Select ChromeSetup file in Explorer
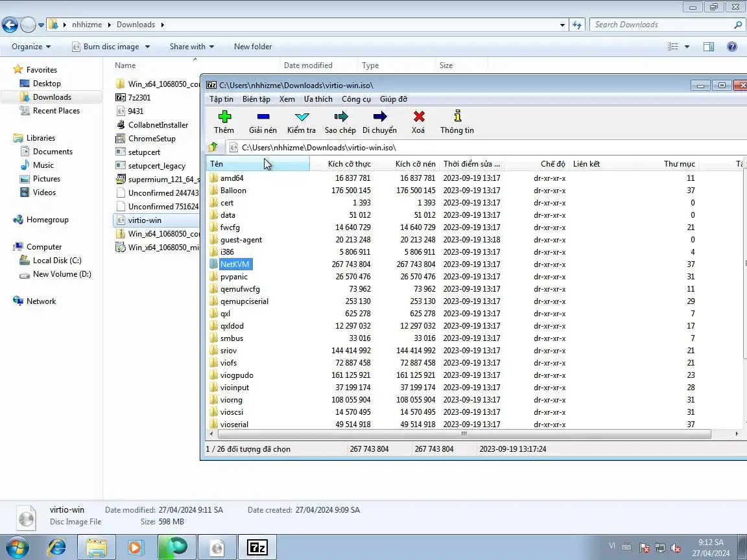 click(152, 139)
